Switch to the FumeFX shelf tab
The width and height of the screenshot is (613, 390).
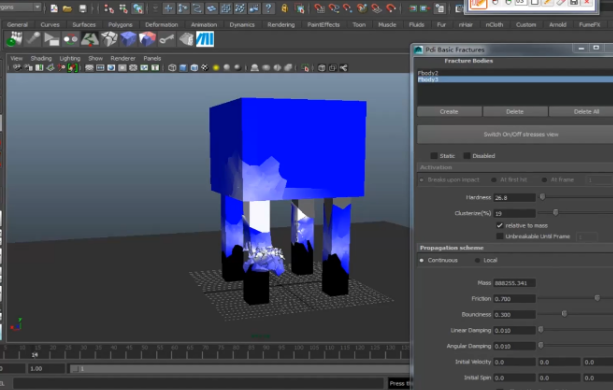pos(589,25)
